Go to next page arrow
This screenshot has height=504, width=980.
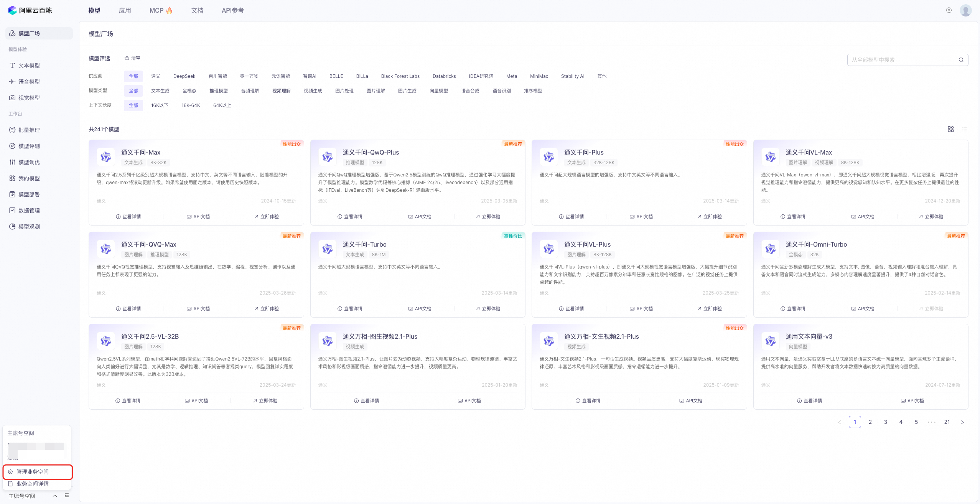962,422
